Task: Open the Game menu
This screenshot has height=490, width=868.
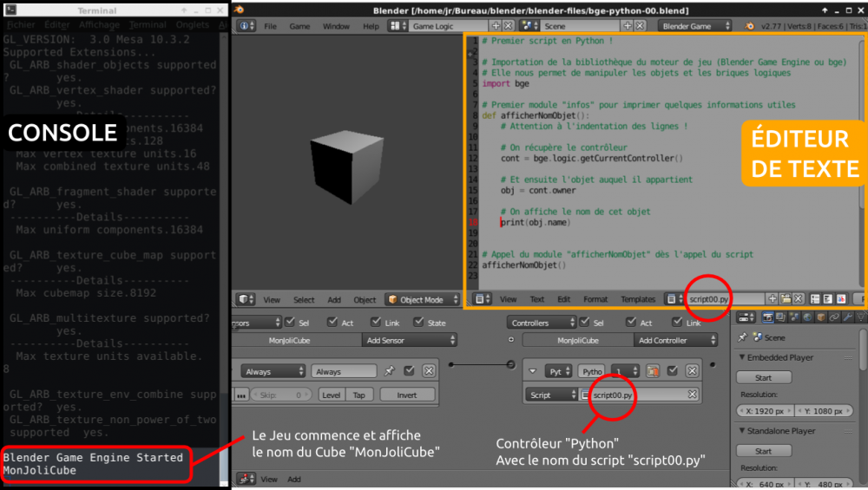Action: click(299, 26)
